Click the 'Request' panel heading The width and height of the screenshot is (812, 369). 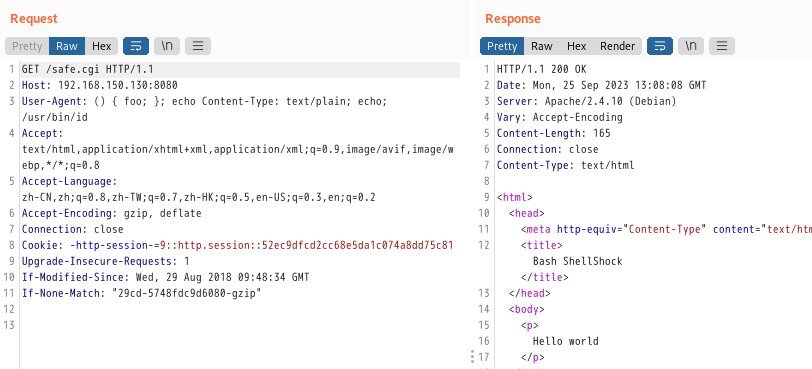[34, 19]
